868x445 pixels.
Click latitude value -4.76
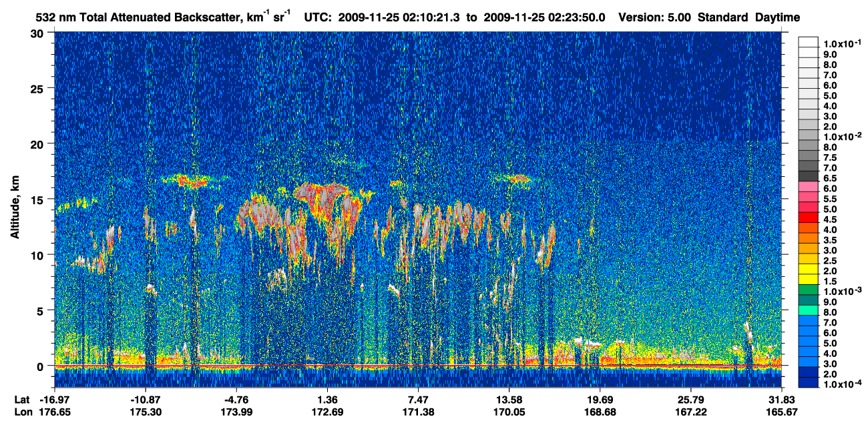click(237, 400)
